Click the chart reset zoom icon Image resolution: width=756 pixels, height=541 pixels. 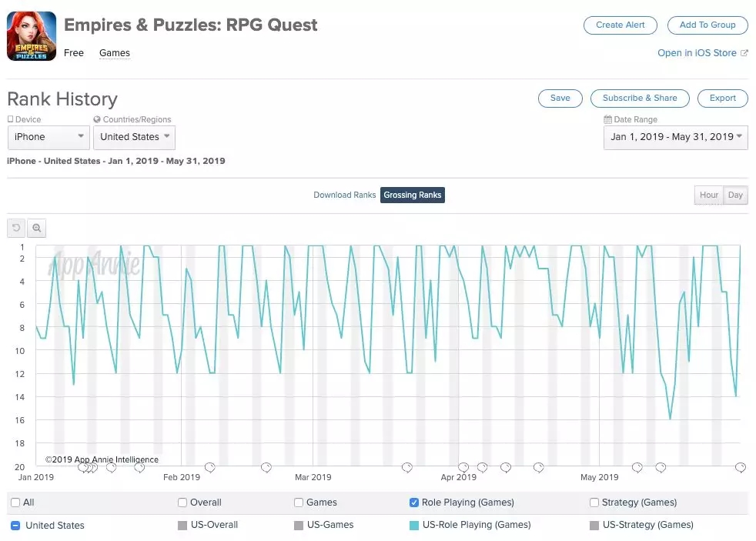tap(16, 228)
